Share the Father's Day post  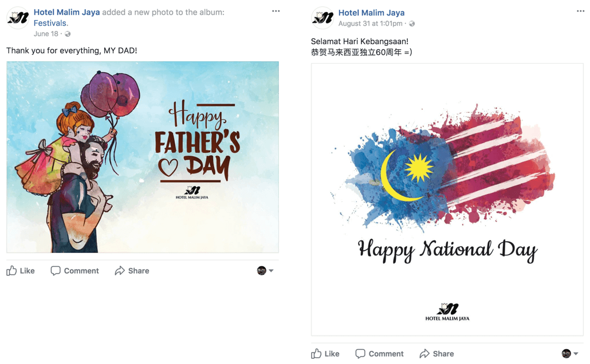132,271
